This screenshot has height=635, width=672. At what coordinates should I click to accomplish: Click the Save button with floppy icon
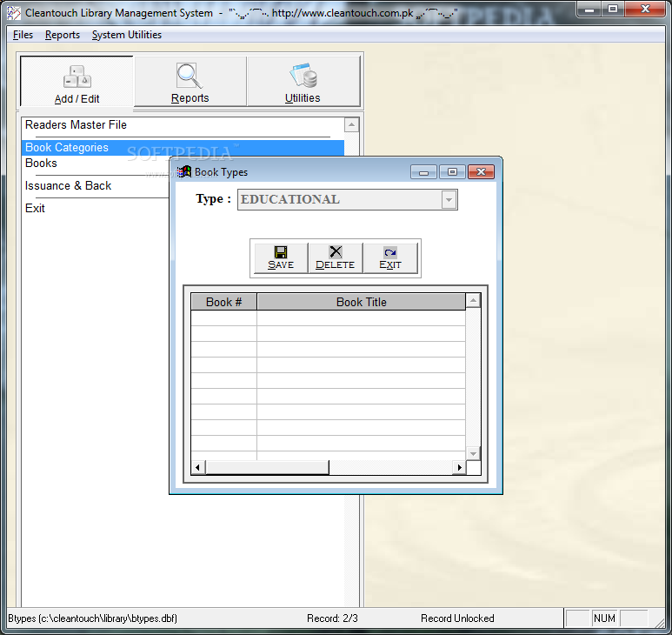point(281,258)
